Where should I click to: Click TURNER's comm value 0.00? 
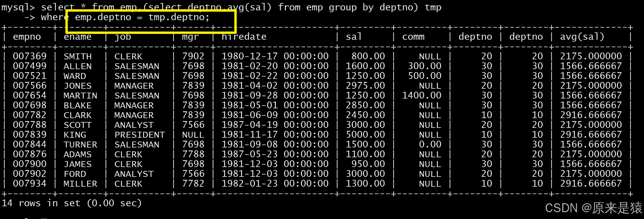point(430,145)
